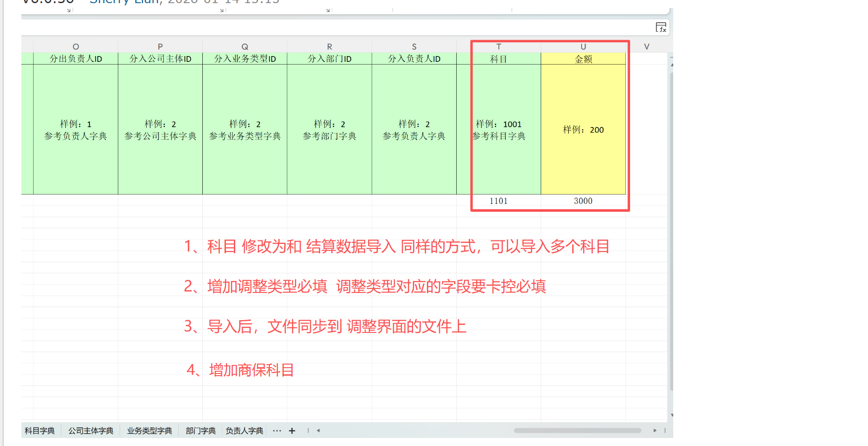Viewport: 868px width, 446px height.
Task: Select column U header
Action: pyautogui.click(x=583, y=47)
